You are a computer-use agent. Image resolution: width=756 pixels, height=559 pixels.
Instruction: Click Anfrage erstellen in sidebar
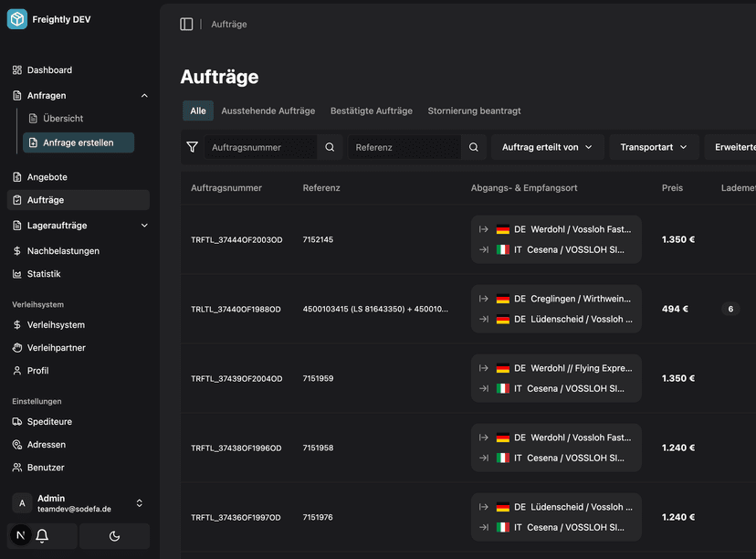coord(79,142)
